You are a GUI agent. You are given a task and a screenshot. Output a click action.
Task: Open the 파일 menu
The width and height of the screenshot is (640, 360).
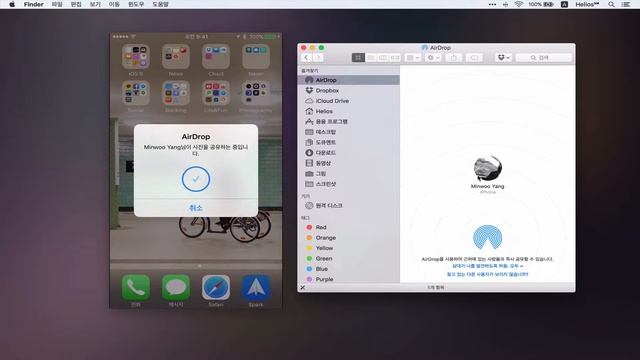(x=57, y=4)
